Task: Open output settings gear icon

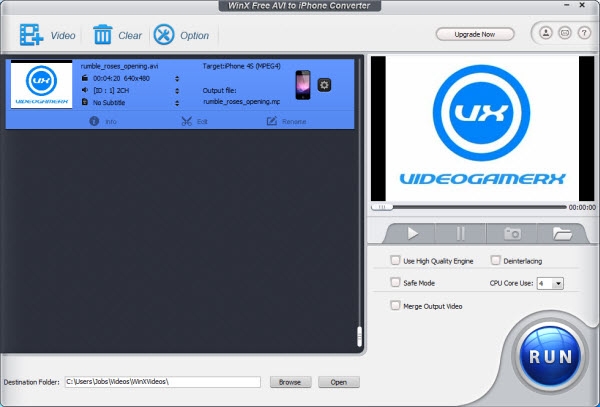Action: 324,84
